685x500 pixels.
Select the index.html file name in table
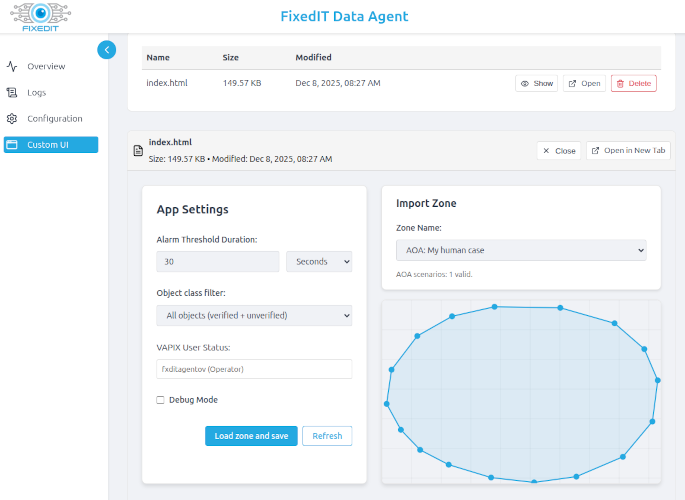(x=167, y=83)
